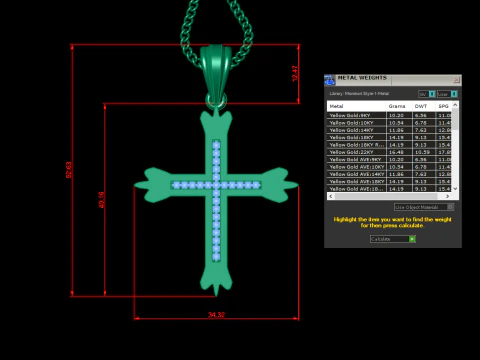The height and width of the screenshot is (360, 480).
Task: Sort by the Metal column header
Action: [356, 106]
